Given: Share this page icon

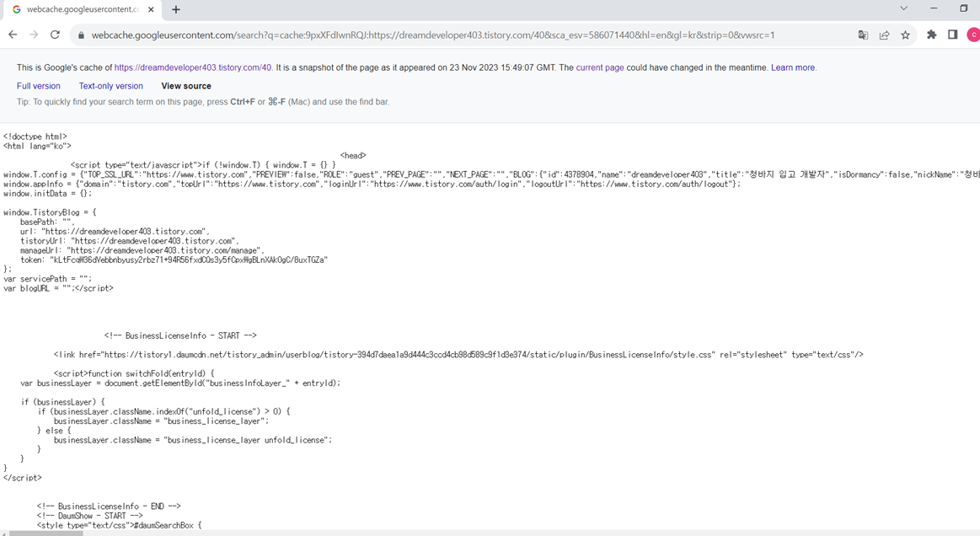Looking at the screenshot, I should (885, 35).
